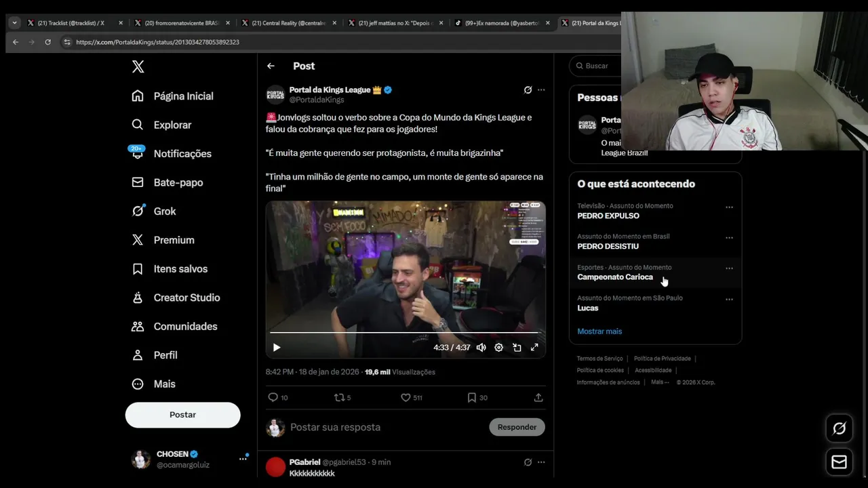
Task: Open the floating messages envelope button
Action: pos(839,462)
